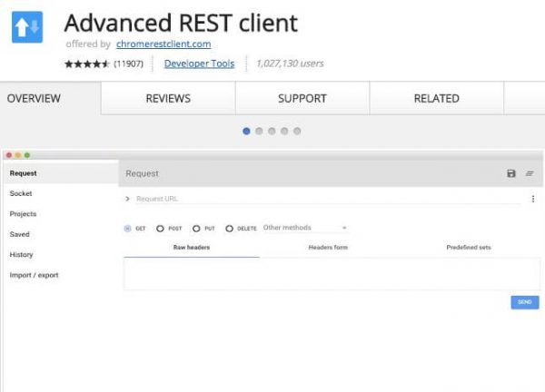Click the SEND button
This screenshot has height=392, width=545.
[x=525, y=302]
